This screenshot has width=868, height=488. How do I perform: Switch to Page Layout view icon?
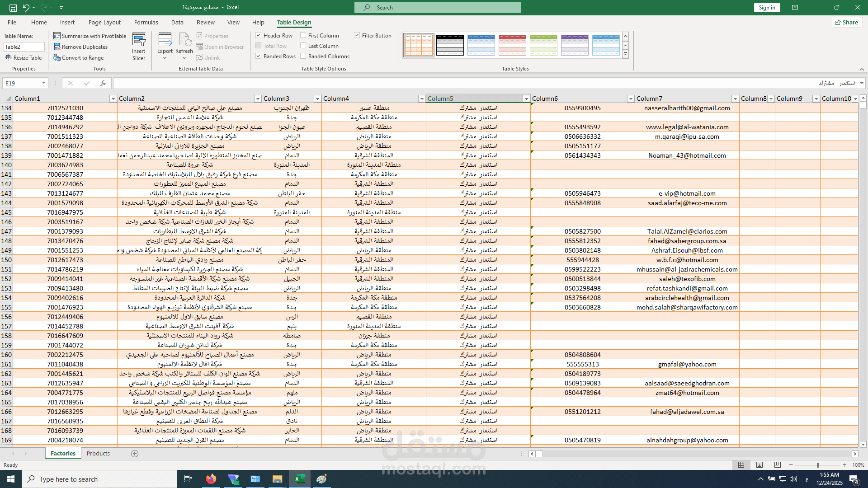(x=759, y=465)
